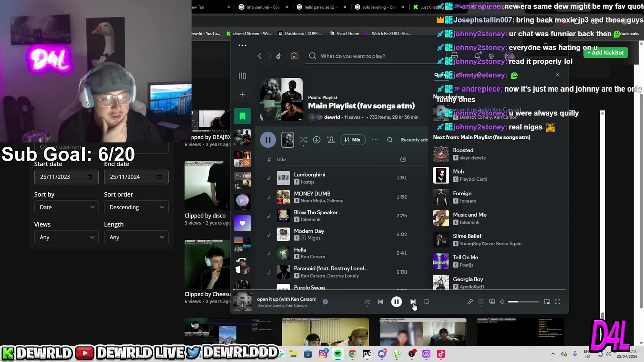This screenshot has height=362, width=644.
Task: Open the playlist more options ellipsis
Action: click(x=375, y=140)
